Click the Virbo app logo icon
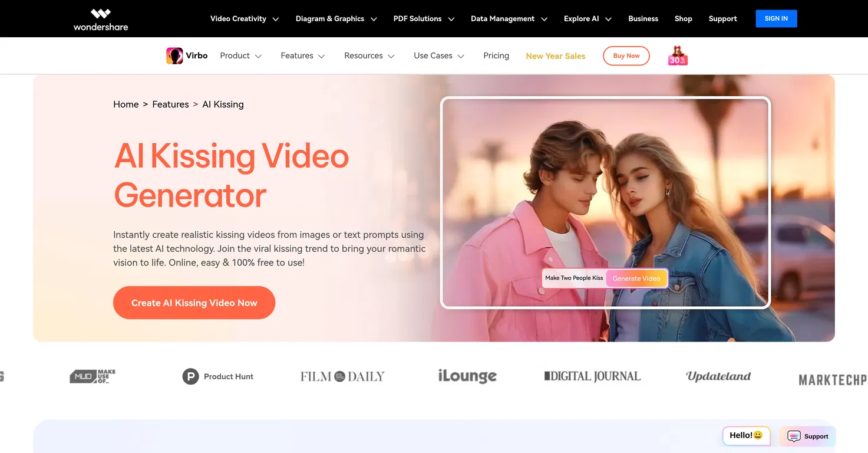 coord(174,55)
